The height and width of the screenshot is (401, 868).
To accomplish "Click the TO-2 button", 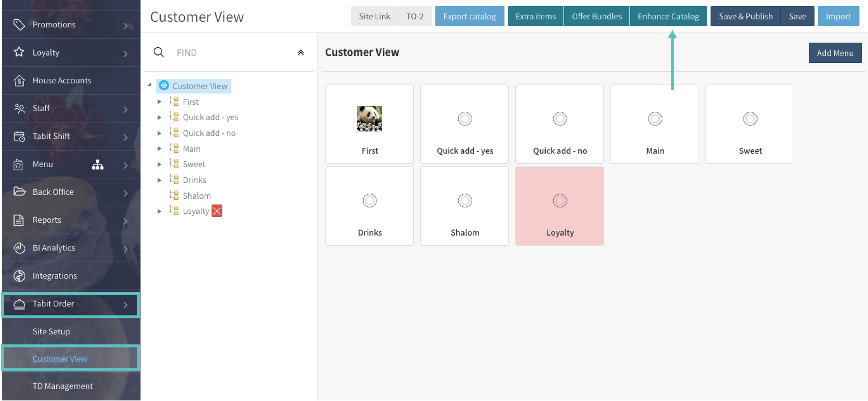I will pos(414,16).
